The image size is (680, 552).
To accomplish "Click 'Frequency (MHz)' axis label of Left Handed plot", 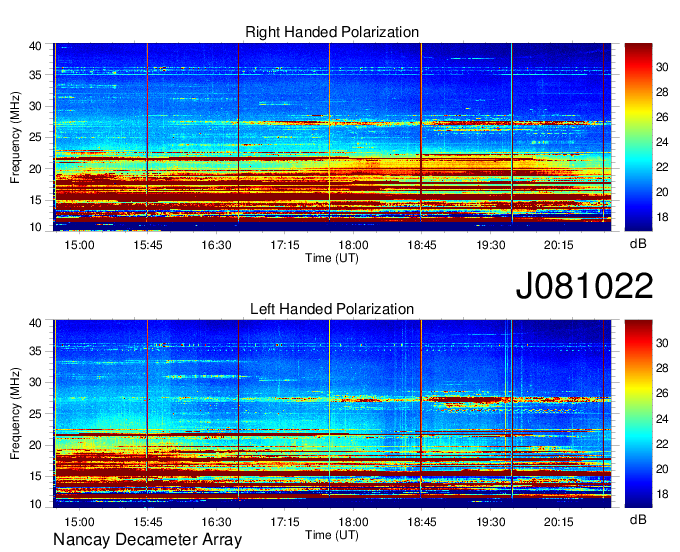I will click(x=15, y=414).
